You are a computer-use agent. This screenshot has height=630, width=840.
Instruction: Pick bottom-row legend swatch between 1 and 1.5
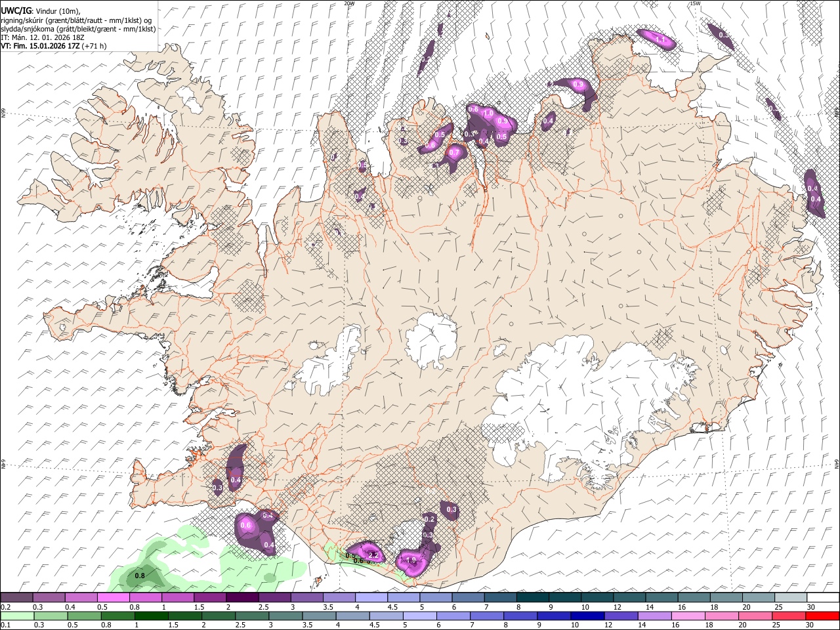[152, 616]
